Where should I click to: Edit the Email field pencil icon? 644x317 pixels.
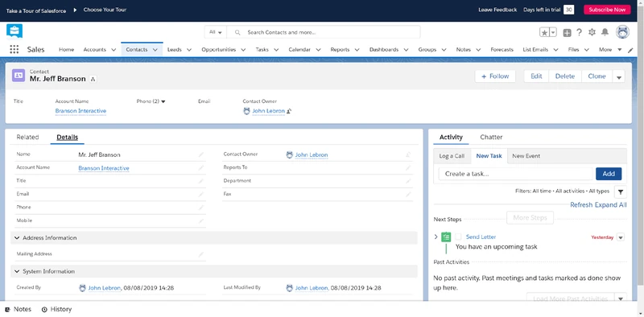(x=200, y=195)
